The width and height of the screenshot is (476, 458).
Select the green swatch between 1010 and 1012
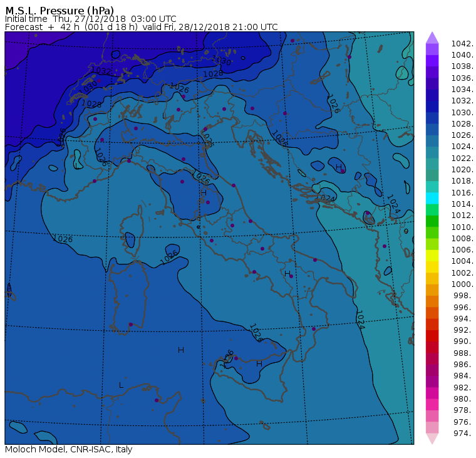tap(432, 221)
